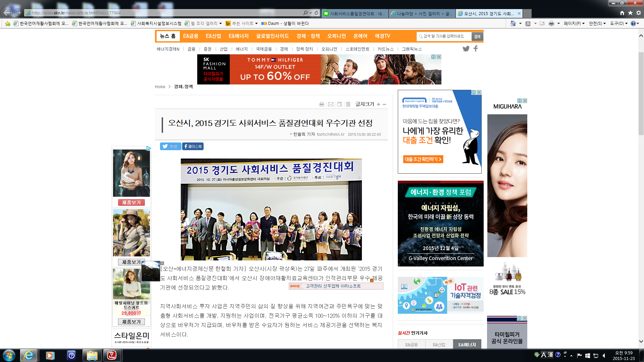Switch to the 나눔마당 사진 갤러리 browser tab
This screenshot has height=362, width=644.
[422, 13]
